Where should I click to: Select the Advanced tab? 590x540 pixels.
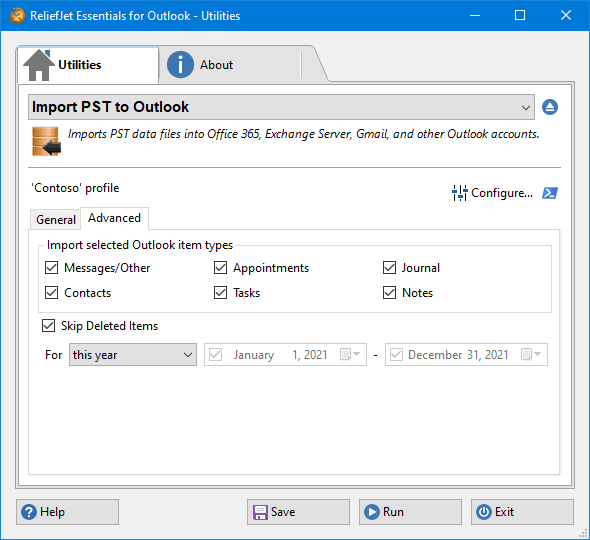[114, 218]
